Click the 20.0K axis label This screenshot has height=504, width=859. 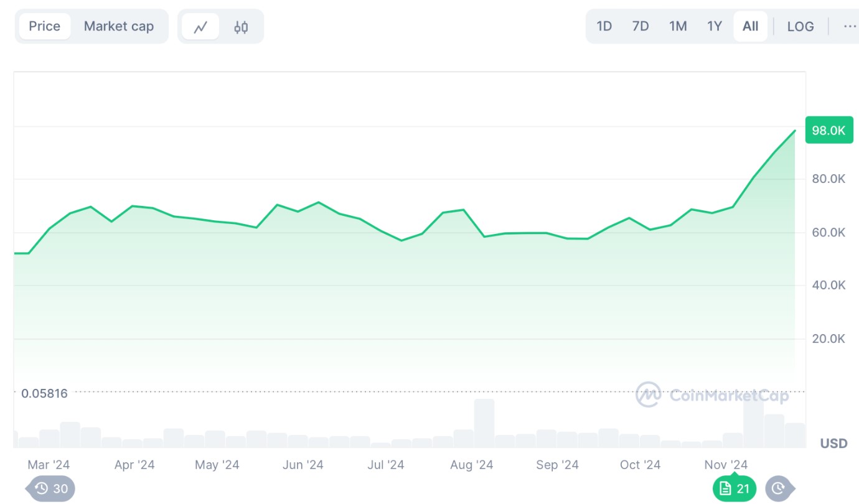(828, 338)
